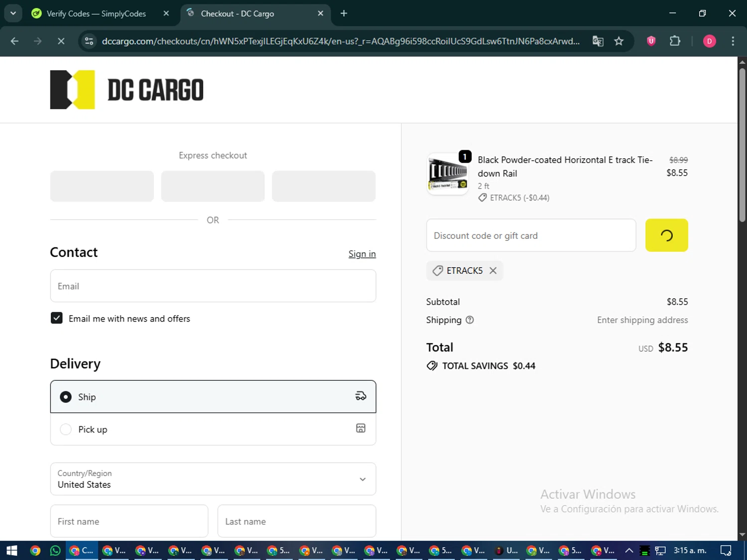View site information icon in address bar

(89, 41)
